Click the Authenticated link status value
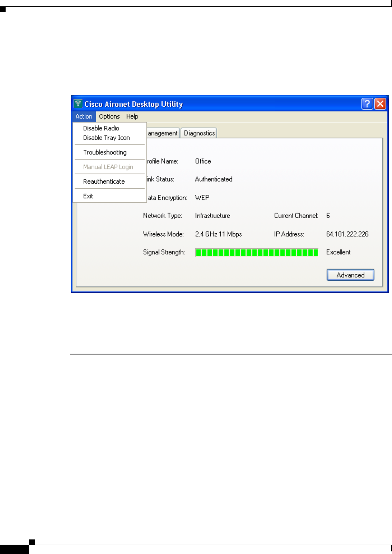 click(213, 179)
